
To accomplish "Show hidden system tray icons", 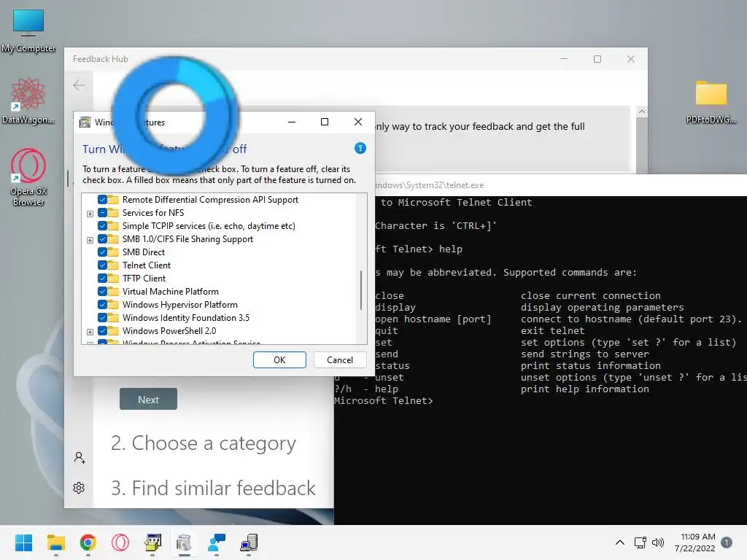I will click(x=620, y=542).
